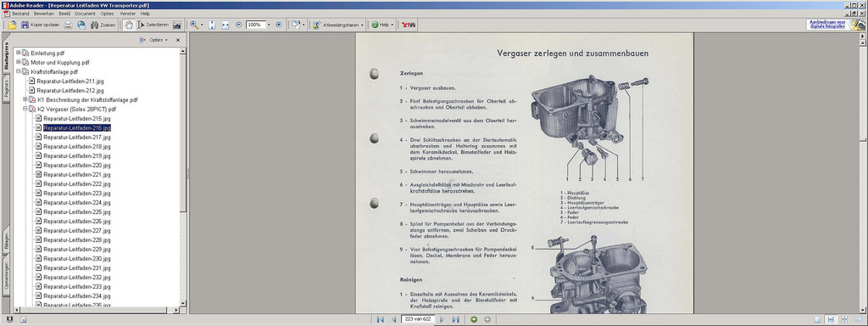Open the Venster menu

[128, 14]
